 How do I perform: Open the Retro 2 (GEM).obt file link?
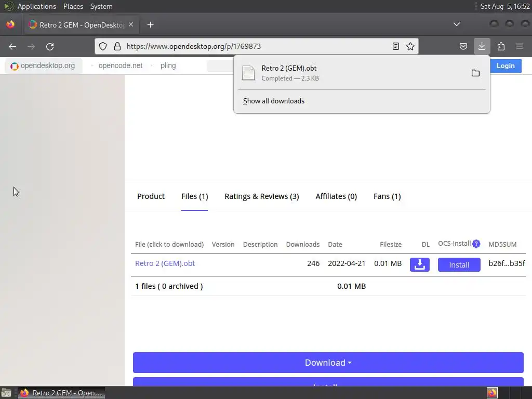click(x=165, y=263)
